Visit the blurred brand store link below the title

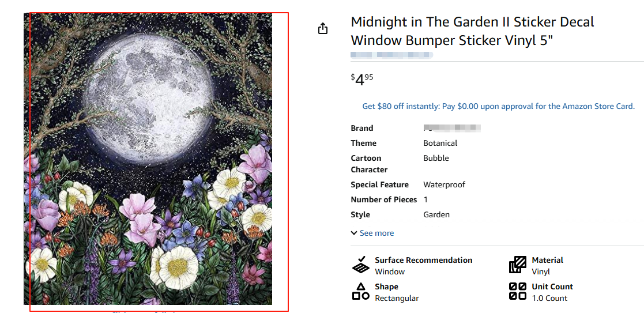pos(391,55)
